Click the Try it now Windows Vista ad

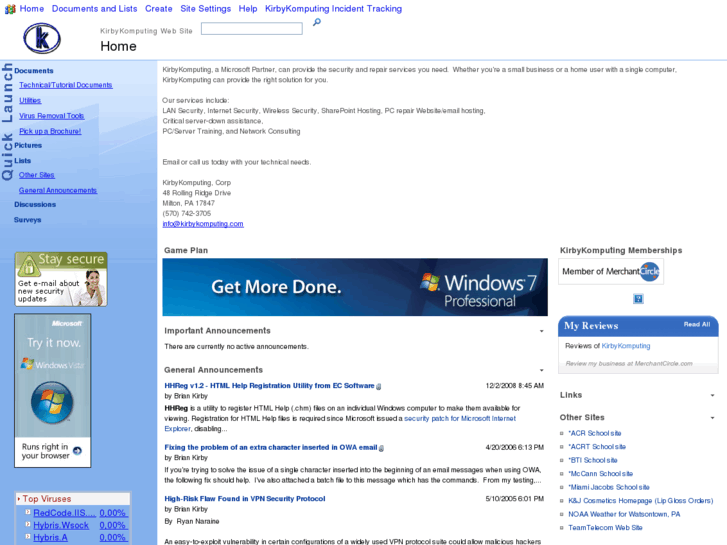point(53,391)
